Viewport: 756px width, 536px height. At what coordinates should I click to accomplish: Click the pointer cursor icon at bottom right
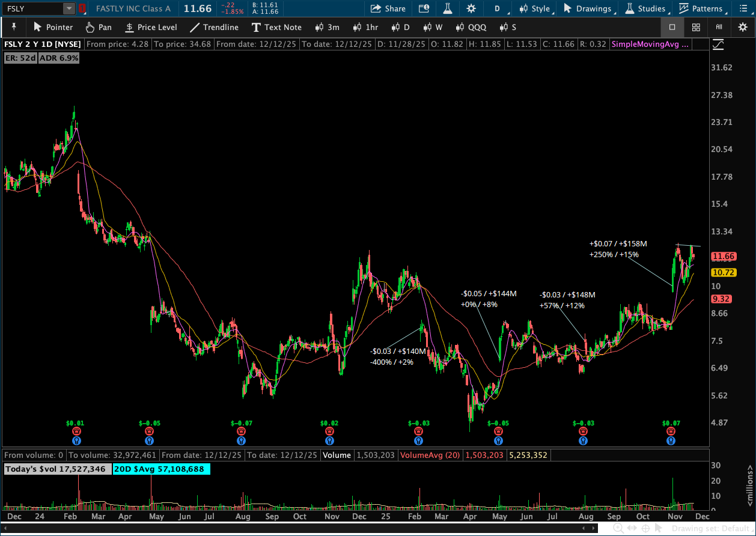tap(659, 528)
